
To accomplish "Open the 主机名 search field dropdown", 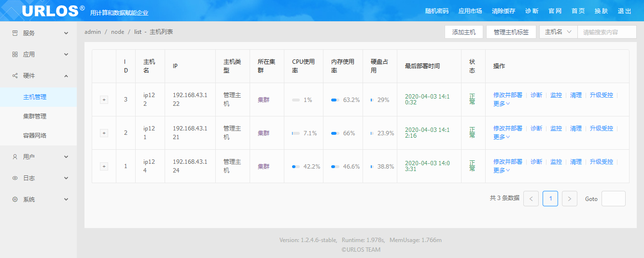I will [558, 32].
